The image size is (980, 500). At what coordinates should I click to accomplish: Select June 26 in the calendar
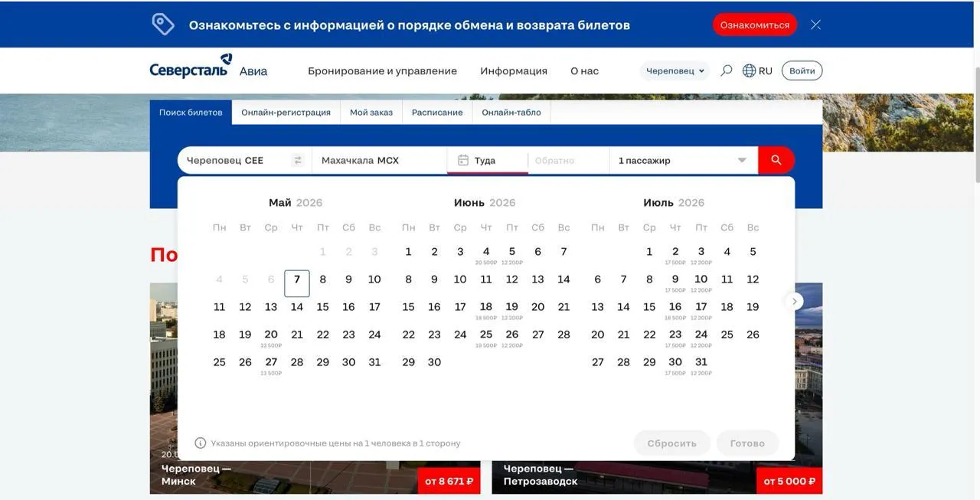tap(512, 338)
